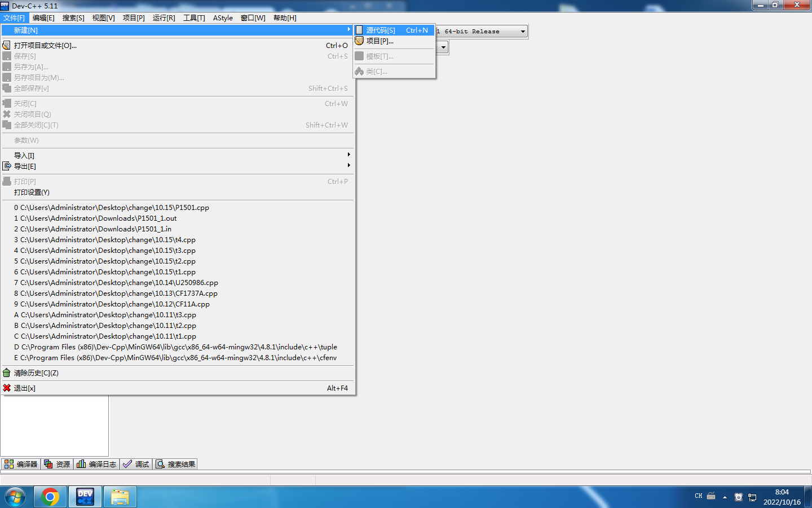Open the 帮助[H] menu
Image resolution: width=812 pixels, height=508 pixels.
(285, 18)
